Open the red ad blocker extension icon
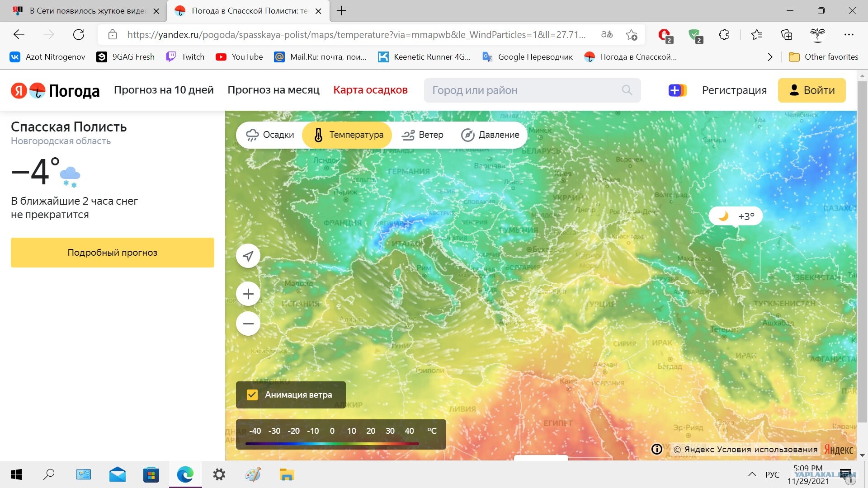Viewport: 868px width, 488px height. coord(665,35)
